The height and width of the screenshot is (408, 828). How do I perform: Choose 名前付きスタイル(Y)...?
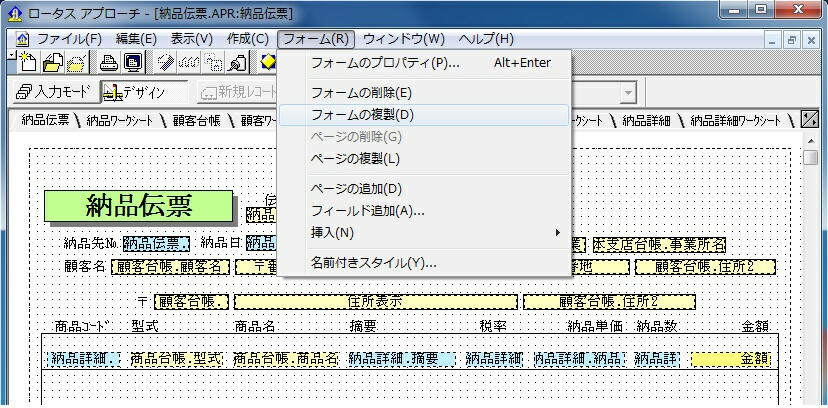[x=424, y=262]
